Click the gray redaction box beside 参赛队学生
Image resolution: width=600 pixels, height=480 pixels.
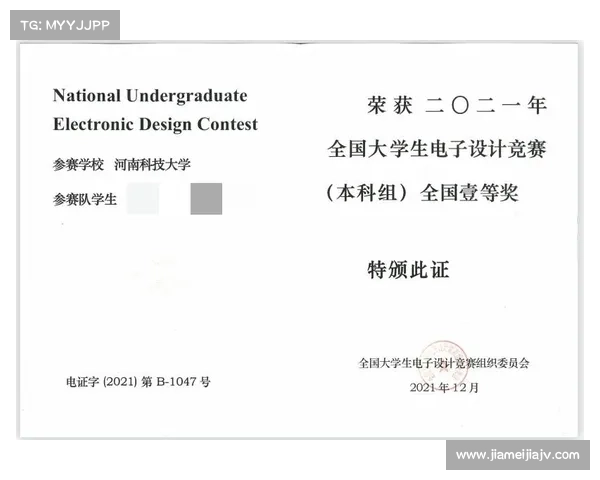(x=206, y=199)
